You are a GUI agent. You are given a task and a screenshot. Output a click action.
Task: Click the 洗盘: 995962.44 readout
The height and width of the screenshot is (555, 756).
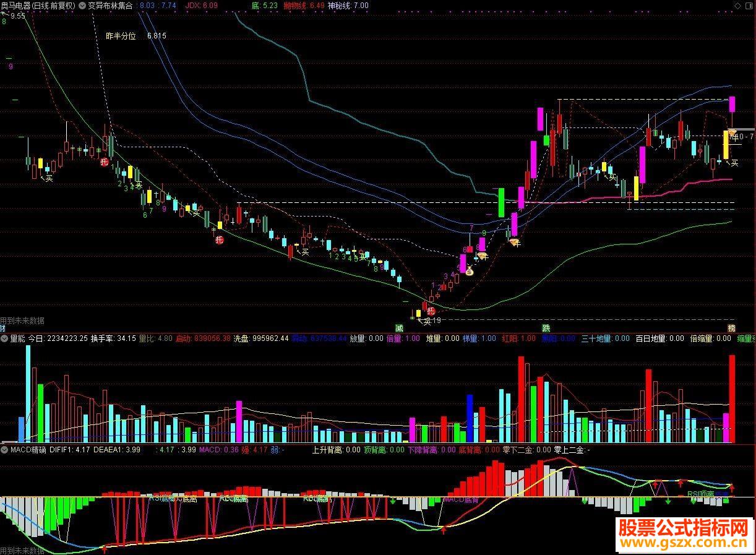pyautogui.click(x=261, y=339)
